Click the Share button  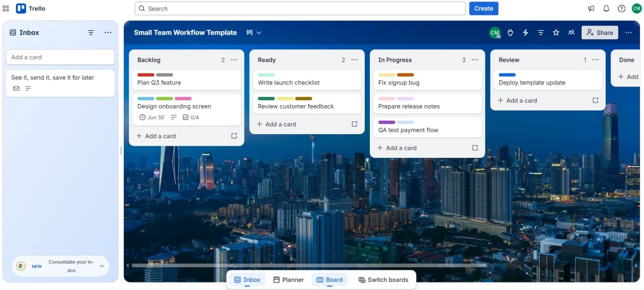[x=600, y=33]
